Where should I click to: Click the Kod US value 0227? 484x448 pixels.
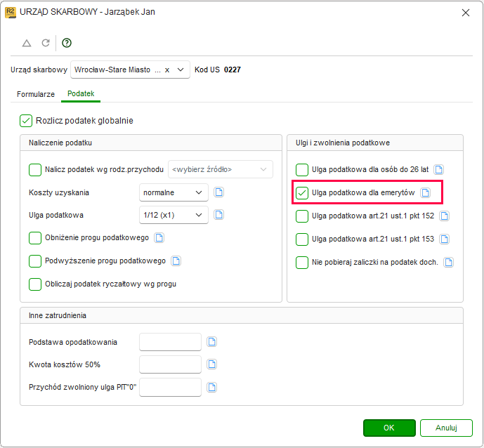[x=232, y=70]
